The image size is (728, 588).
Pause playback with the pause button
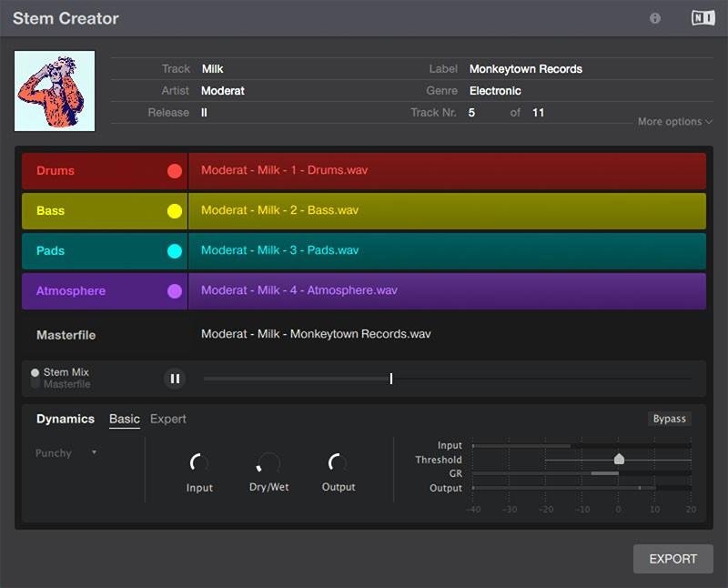pos(174,379)
